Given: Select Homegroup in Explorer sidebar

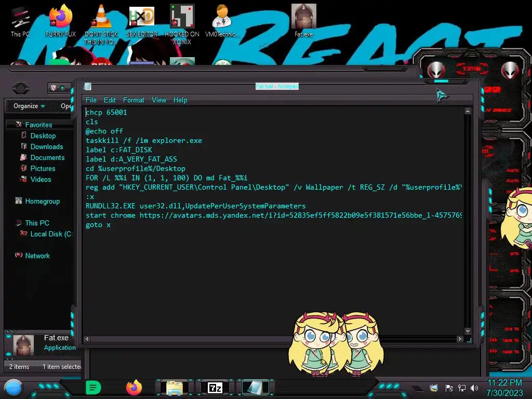Looking at the screenshot, I should point(43,201).
